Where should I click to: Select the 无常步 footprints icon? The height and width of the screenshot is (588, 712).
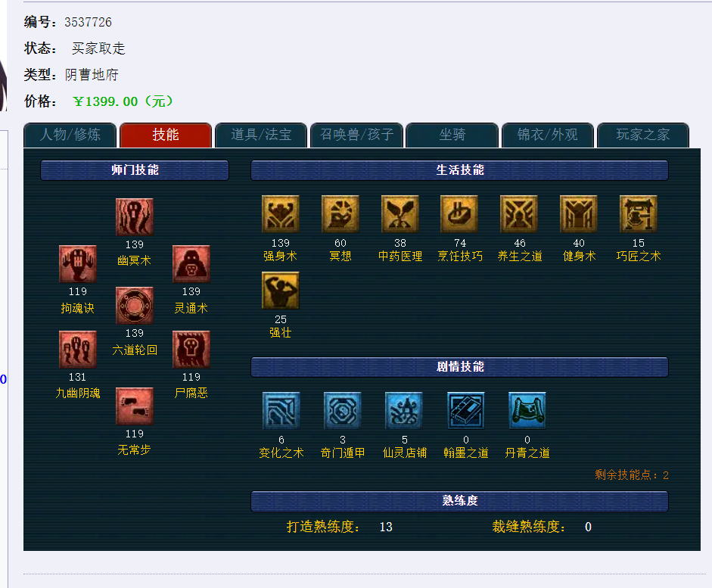click(135, 406)
